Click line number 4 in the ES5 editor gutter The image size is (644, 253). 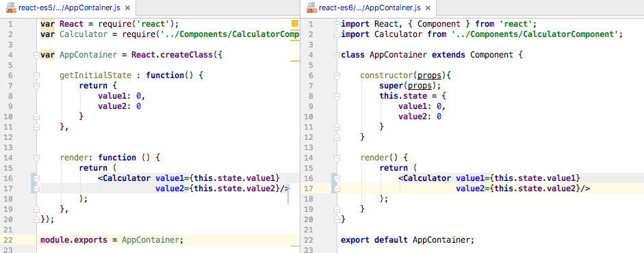[10, 55]
